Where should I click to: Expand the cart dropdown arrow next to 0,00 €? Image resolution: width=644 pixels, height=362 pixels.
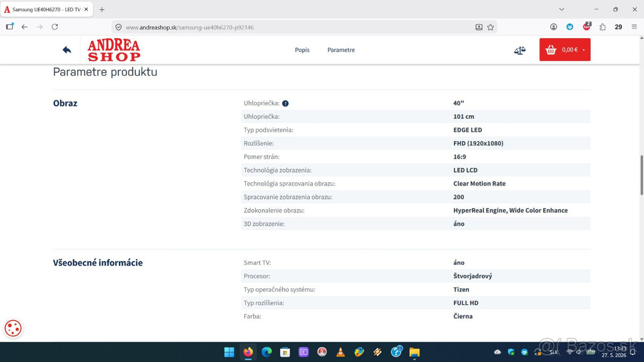point(583,50)
